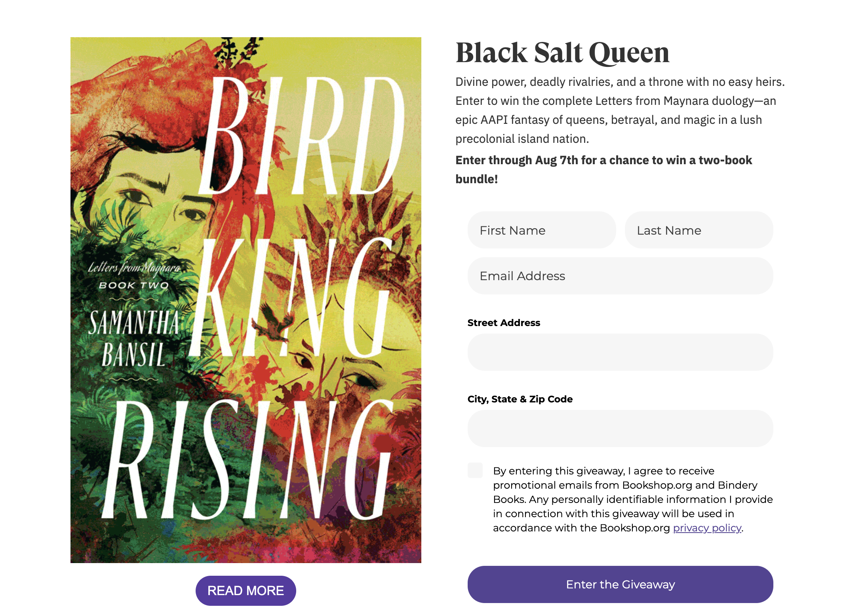Click the empty Street Address input box
The height and width of the screenshot is (607, 868).
620,352
